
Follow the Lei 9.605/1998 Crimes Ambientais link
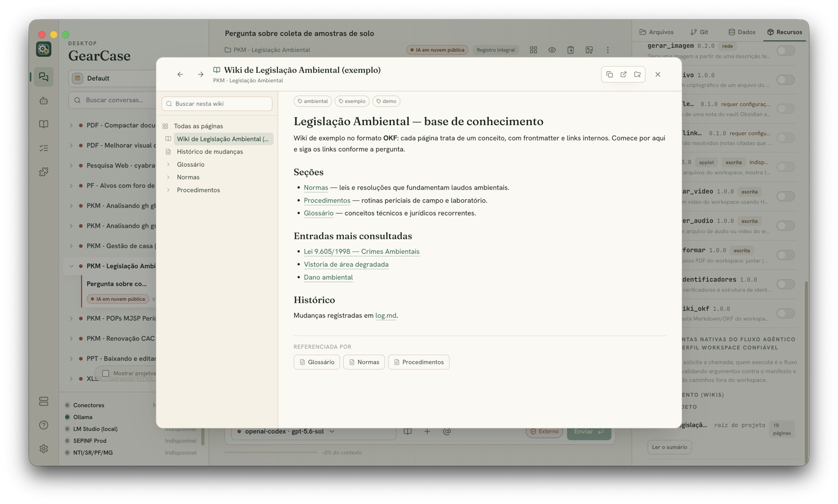[x=361, y=251]
